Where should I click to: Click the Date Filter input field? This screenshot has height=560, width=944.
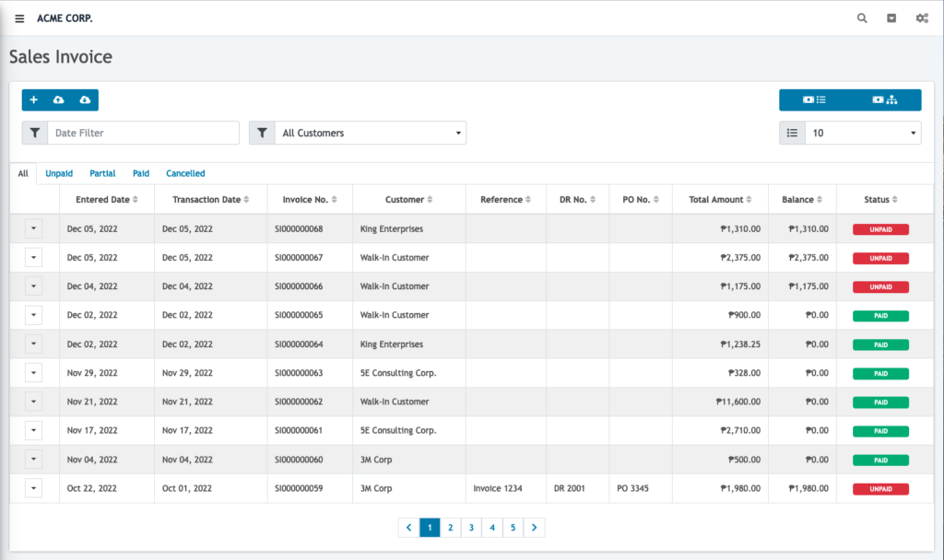pos(143,134)
